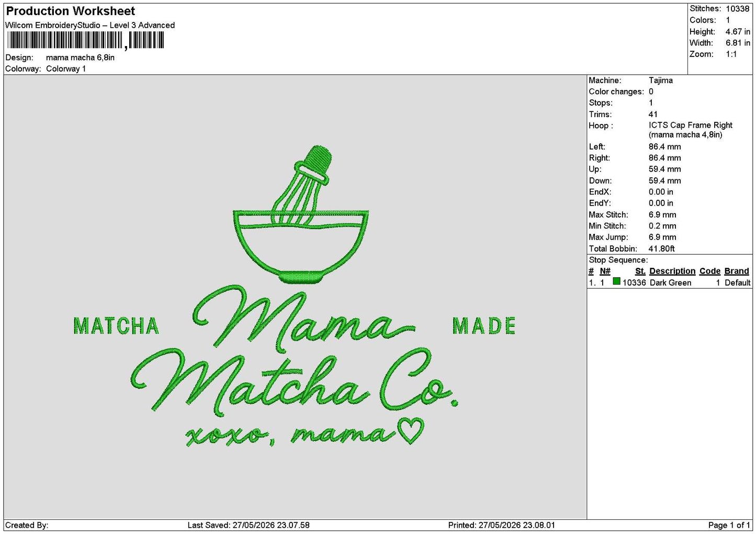Click the 'Brand' column header
This screenshot has height=534, width=756.
(x=737, y=271)
